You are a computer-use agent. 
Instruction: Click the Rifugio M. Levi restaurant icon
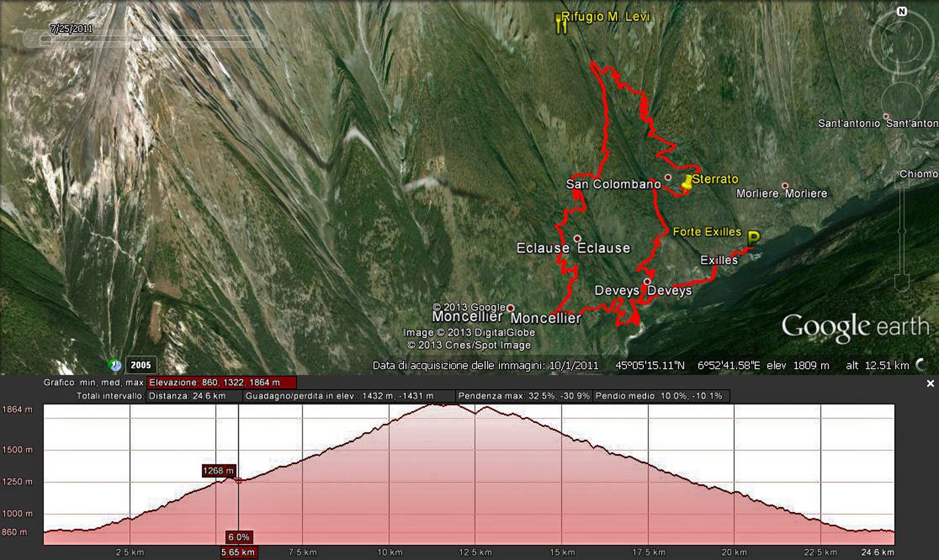(x=561, y=24)
